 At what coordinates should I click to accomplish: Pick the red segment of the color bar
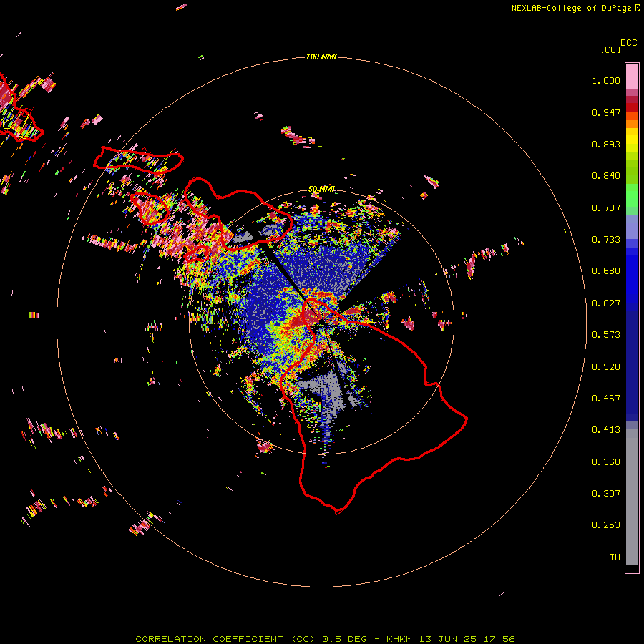pos(632,107)
